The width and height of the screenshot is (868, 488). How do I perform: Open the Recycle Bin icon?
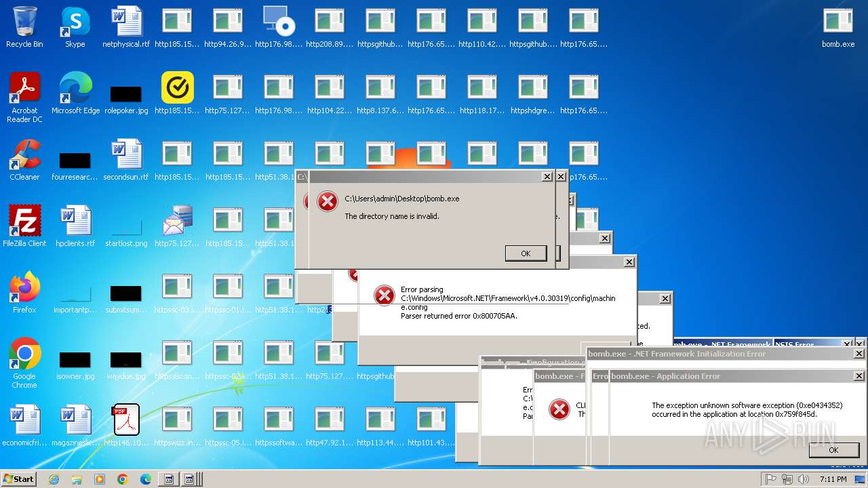click(24, 27)
